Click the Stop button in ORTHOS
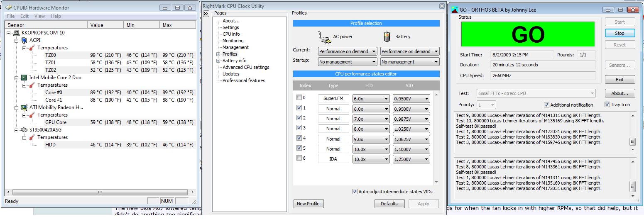 tap(620, 33)
